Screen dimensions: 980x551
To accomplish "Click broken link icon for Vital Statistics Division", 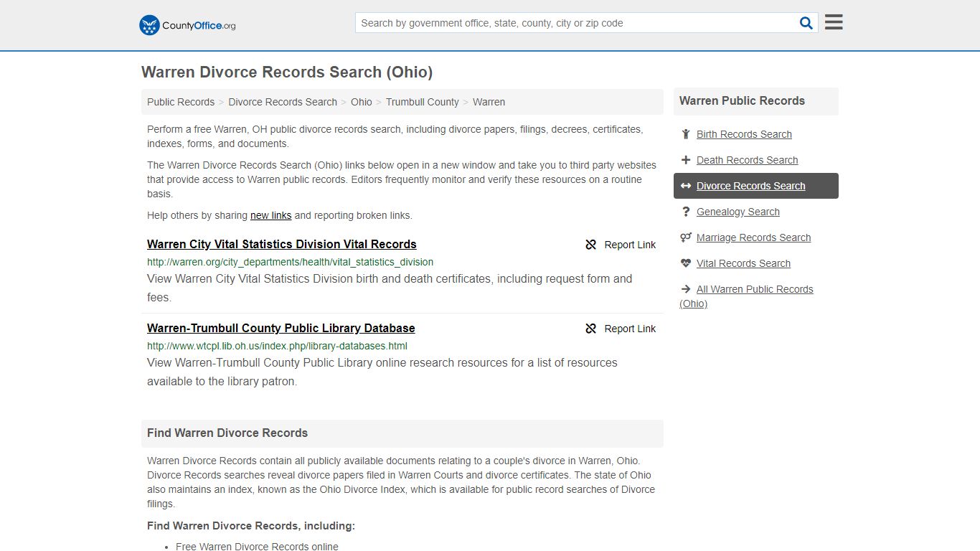I will coord(591,245).
